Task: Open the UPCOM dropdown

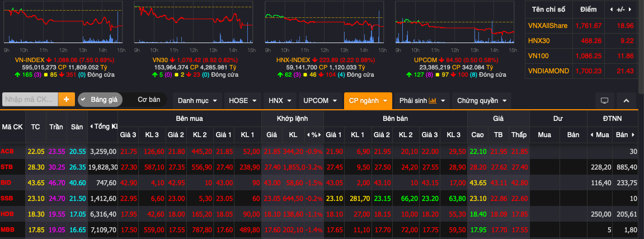Action: (319, 101)
